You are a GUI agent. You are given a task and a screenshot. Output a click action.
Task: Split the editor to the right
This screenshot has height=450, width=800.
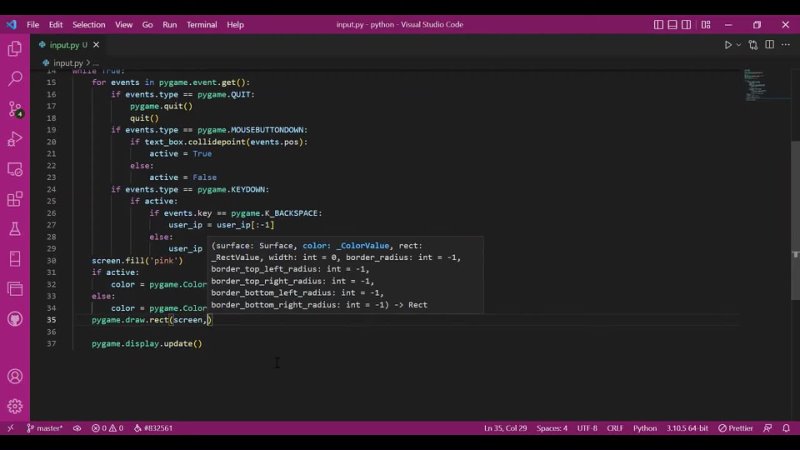coord(769,45)
